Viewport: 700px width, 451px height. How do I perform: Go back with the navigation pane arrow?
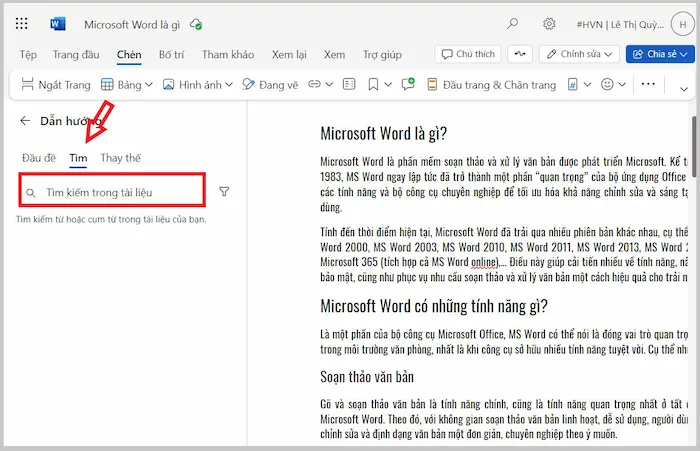coord(25,121)
